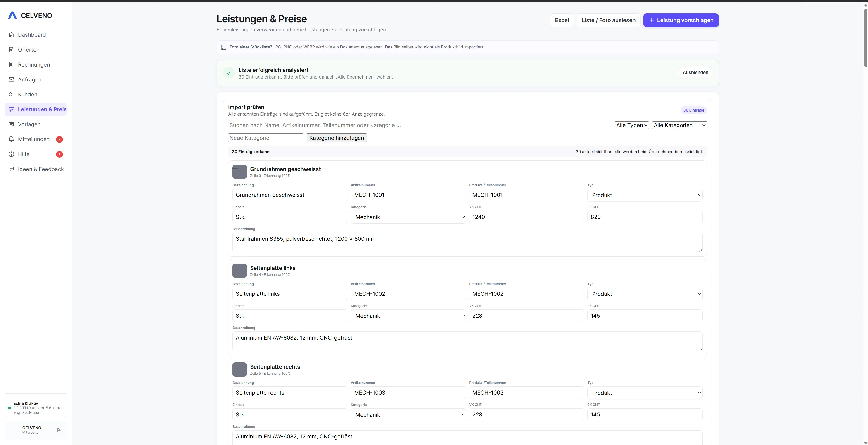Screen dimensions: 868x445
Task: Click VK CHF field with value 1240
Action: click(526, 217)
